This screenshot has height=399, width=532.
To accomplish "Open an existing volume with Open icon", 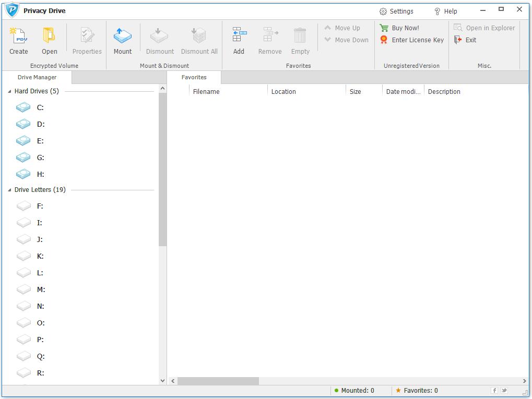I will pyautogui.click(x=49, y=35).
